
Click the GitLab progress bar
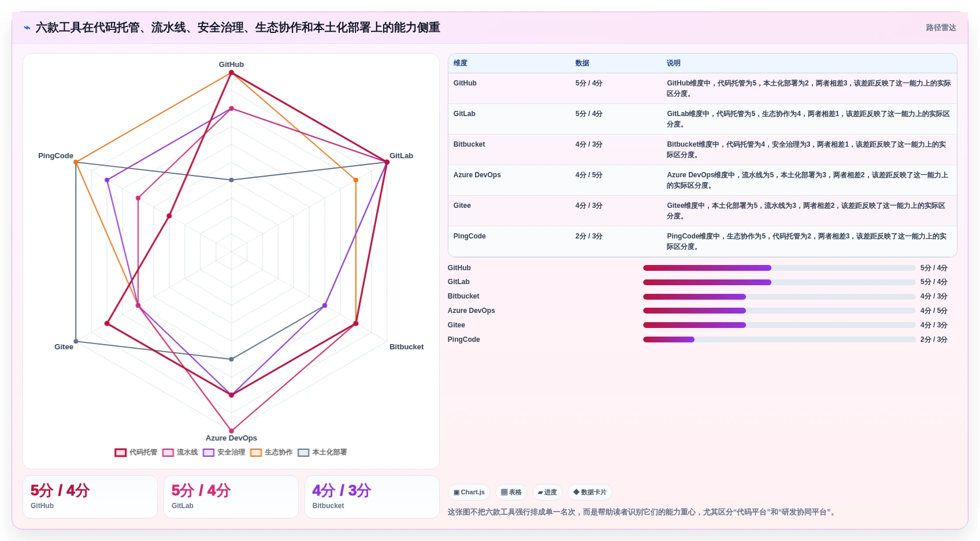point(779,282)
